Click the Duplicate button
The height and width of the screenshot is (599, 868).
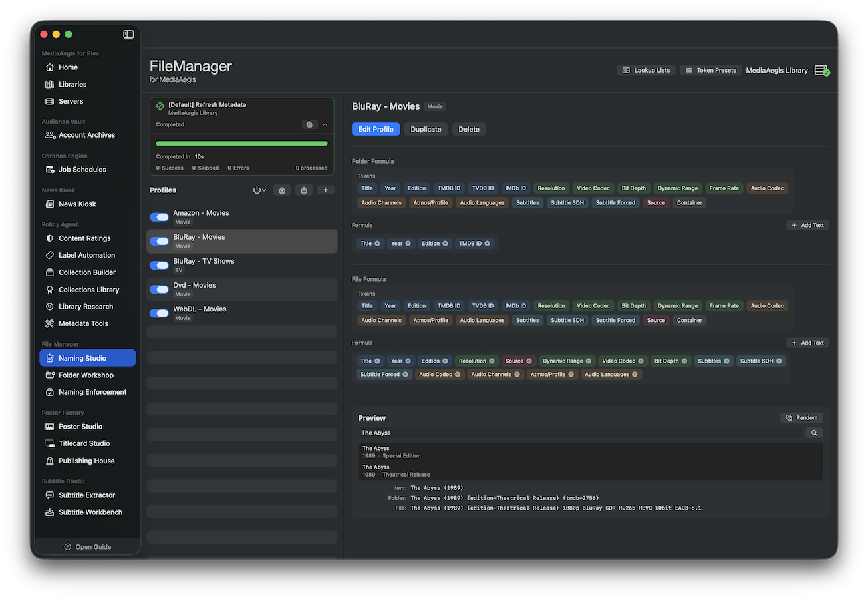[x=426, y=129]
